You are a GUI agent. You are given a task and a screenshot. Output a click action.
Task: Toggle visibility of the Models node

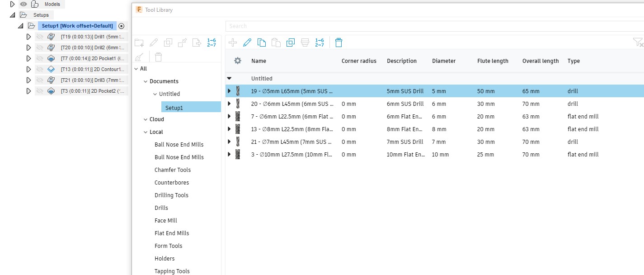[x=24, y=4]
